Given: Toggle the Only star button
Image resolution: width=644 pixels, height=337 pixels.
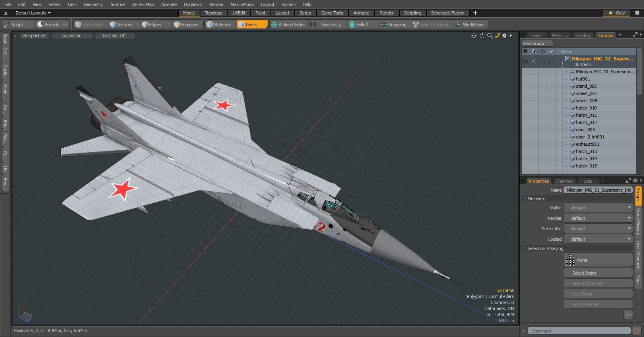Looking at the screenshot, I should [x=616, y=13].
